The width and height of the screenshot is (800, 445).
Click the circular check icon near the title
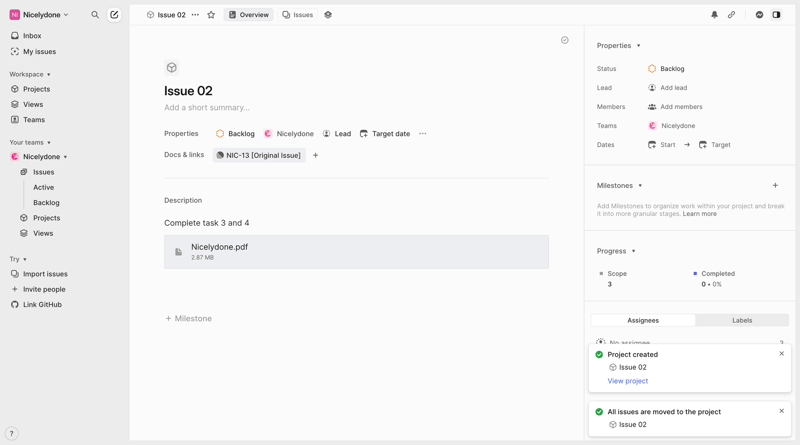pyautogui.click(x=565, y=40)
